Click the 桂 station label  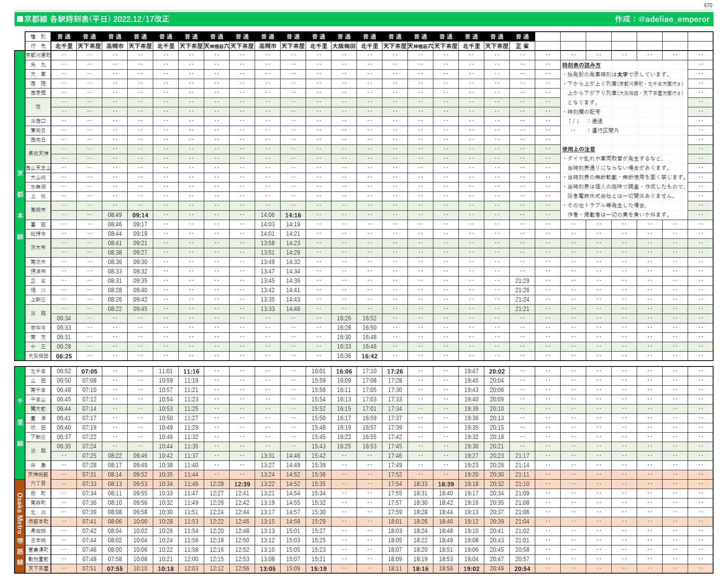pos(38,107)
